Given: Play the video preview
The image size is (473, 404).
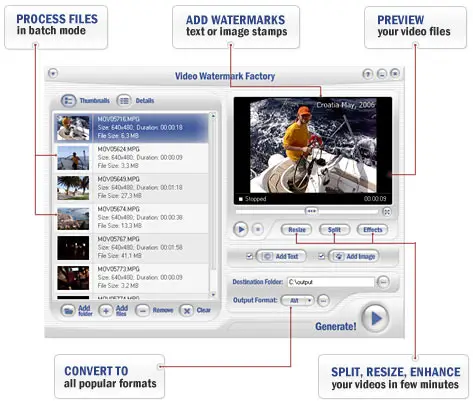Looking at the screenshot, I should (240, 229).
